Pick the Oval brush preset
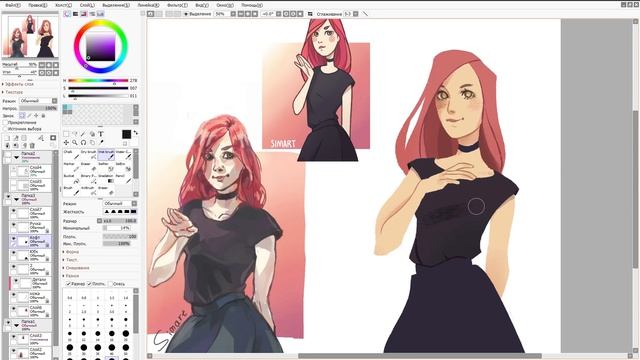Screen dimensions: 640x360 click(x=106, y=155)
